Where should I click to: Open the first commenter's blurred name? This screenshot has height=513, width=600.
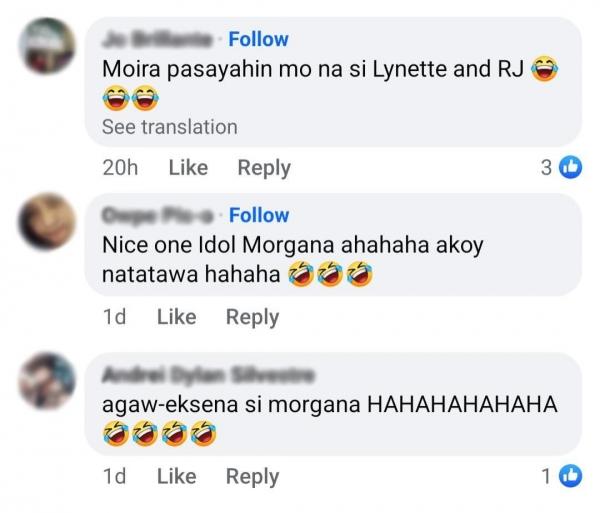coord(158,39)
